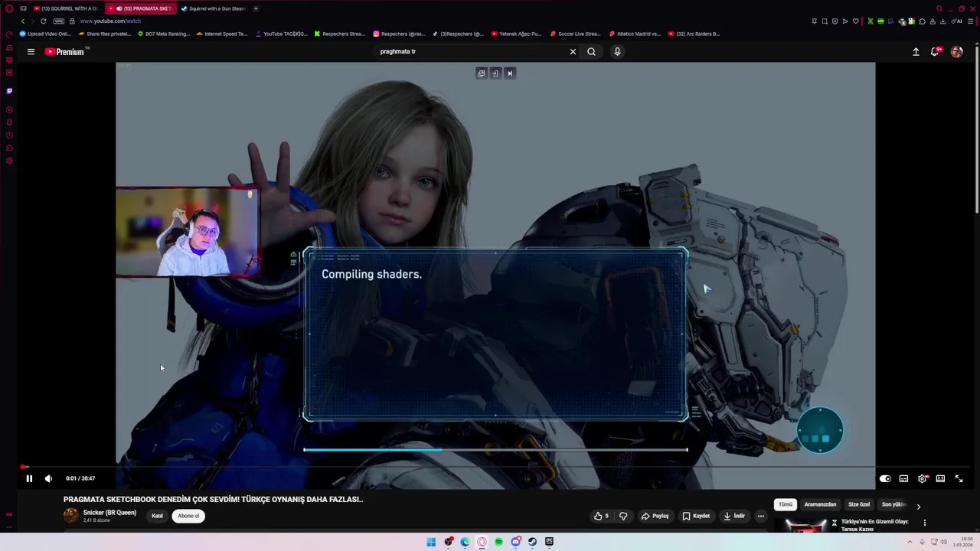The width and height of the screenshot is (980, 551).
Task: Open the YouTube create upload button
Action: click(x=916, y=51)
